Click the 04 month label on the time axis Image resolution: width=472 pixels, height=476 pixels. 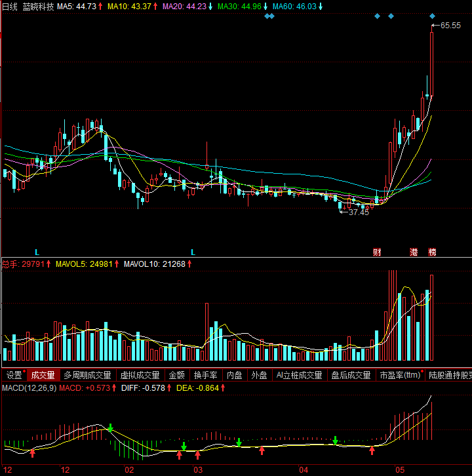(x=304, y=470)
